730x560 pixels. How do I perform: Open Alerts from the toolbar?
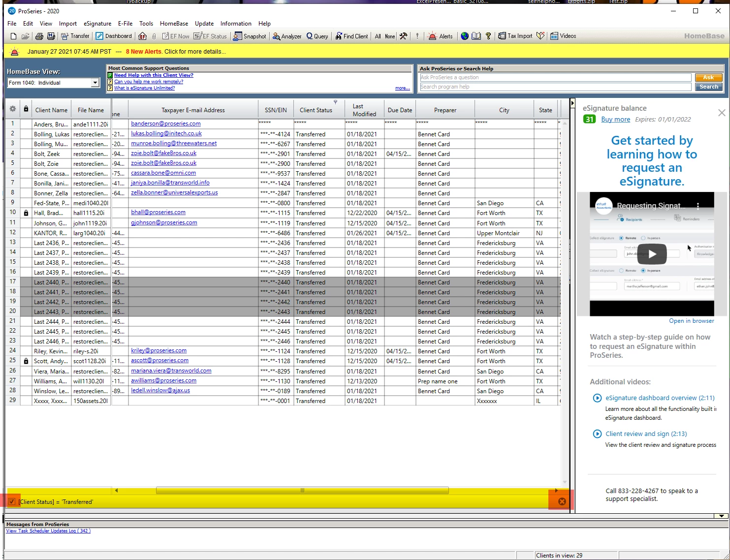pyautogui.click(x=441, y=36)
